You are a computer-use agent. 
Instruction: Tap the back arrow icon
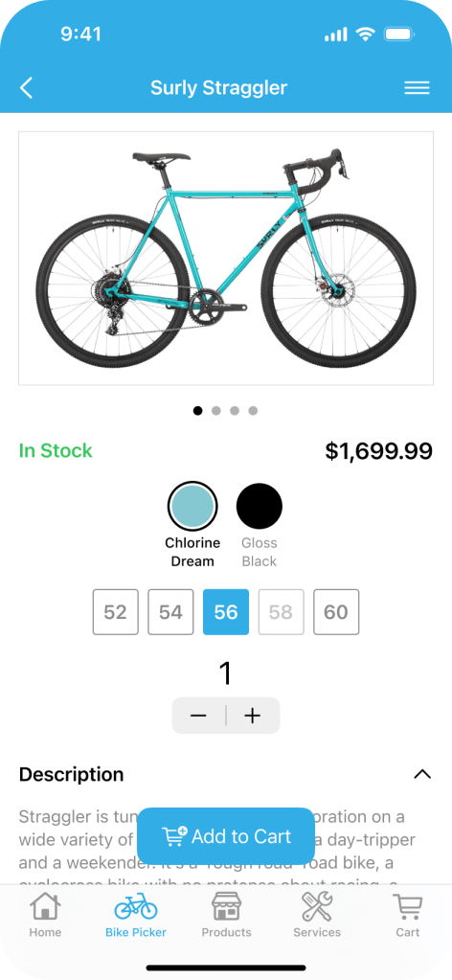[x=26, y=88]
